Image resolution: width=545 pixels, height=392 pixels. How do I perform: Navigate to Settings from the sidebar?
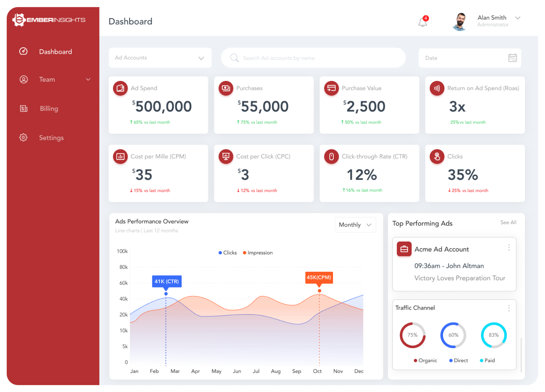tap(51, 138)
